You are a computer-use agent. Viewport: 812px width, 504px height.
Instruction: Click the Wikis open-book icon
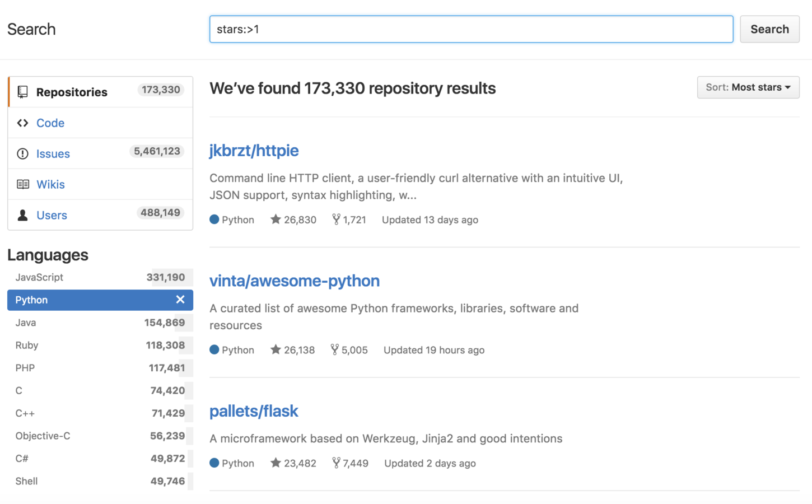point(22,184)
